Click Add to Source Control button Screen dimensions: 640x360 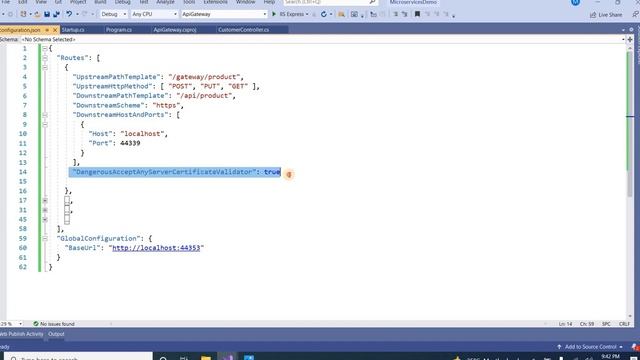point(590,347)
